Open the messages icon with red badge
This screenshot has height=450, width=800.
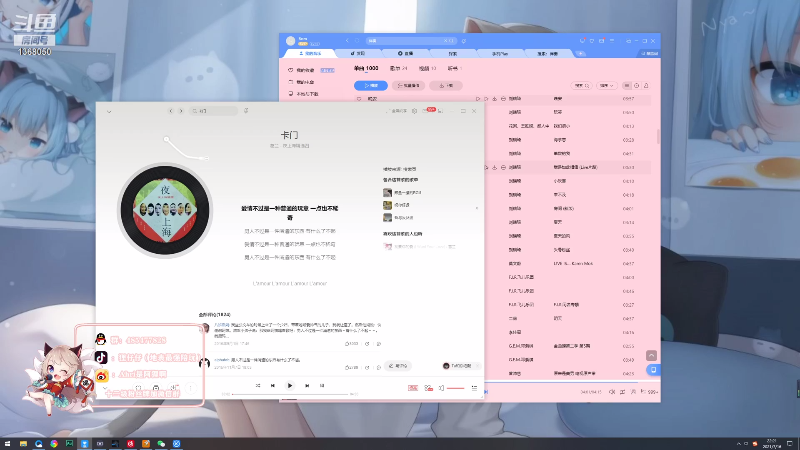click(x=429, y=110)
